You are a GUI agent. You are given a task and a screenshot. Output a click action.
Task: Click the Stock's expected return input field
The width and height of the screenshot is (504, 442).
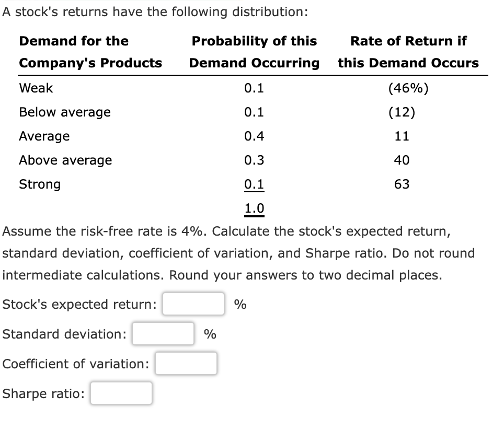193,304
